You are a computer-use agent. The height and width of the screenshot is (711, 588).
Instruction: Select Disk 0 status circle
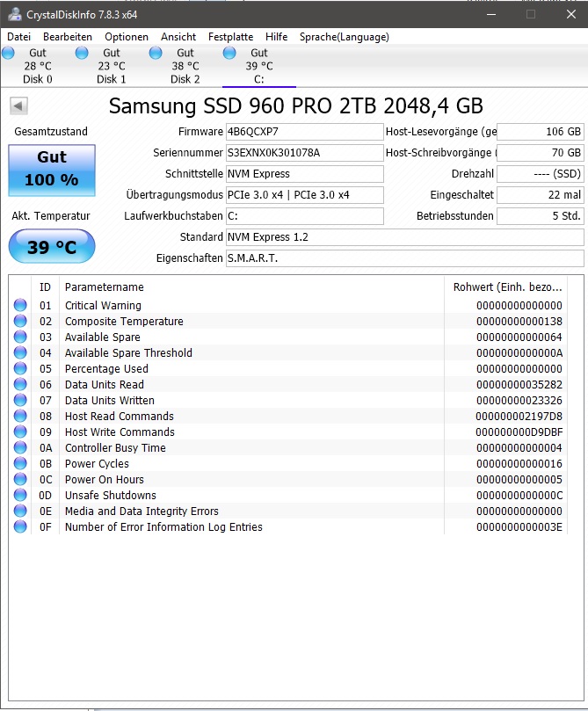(x=8, y=53)
